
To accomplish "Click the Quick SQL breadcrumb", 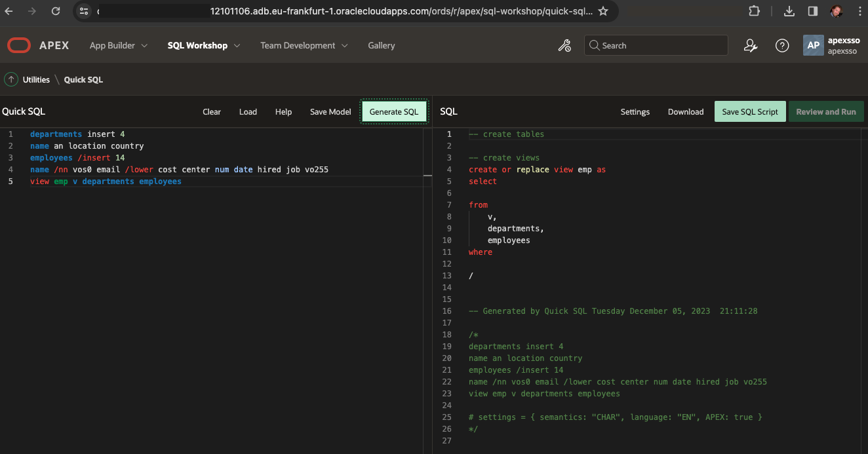I will click(x=83, y=79).
